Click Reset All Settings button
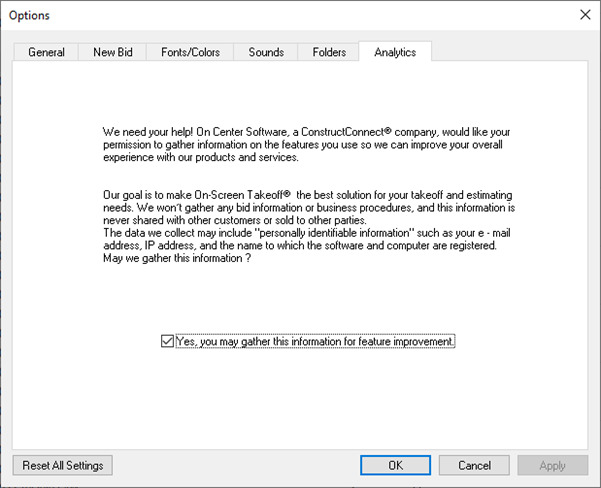Viewport: 601px width, 488px height. click(62, 465)
